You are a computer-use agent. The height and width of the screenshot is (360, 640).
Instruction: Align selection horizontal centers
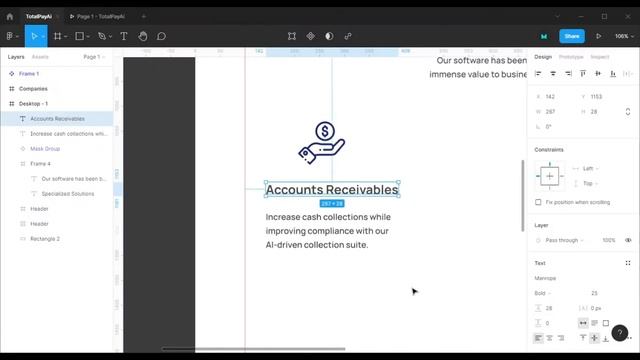(553, 73)
